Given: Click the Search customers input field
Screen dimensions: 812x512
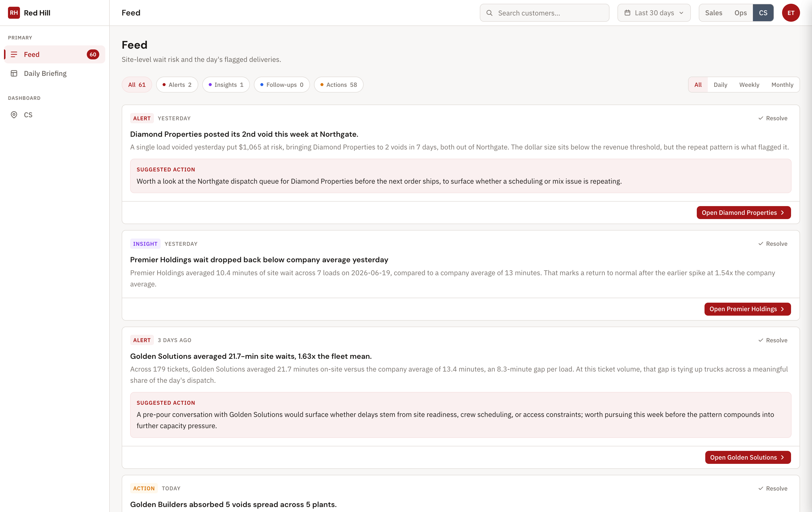Looking at the screenshot, I should click(544, 13).
